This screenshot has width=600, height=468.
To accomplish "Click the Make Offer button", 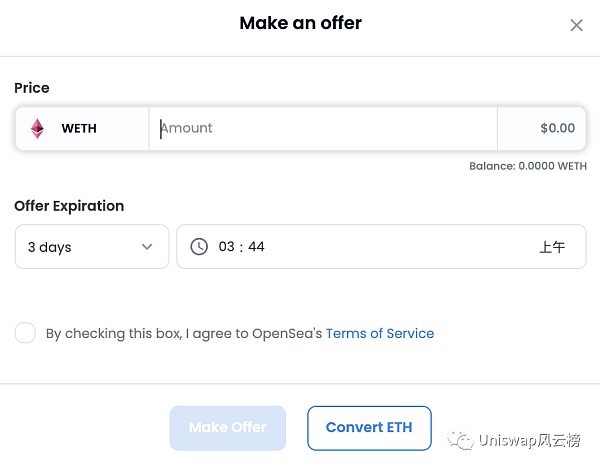I will pyautogui.click(x=228, y=427).
